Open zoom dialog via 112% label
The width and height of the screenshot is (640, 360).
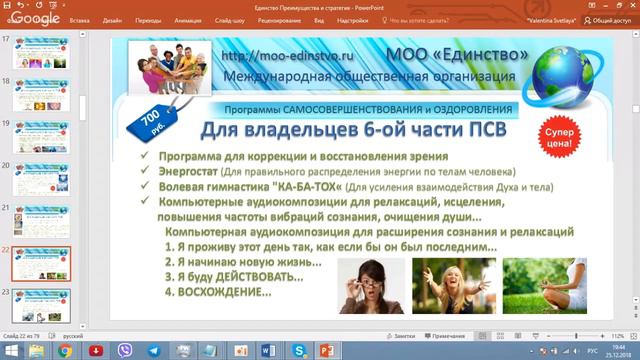click(x=617, y=336)
